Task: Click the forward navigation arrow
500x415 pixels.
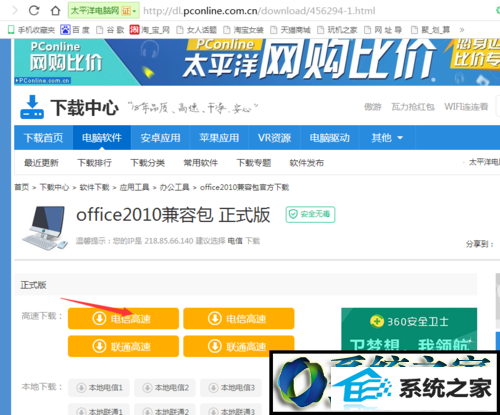Action: [x=14, y=11]
